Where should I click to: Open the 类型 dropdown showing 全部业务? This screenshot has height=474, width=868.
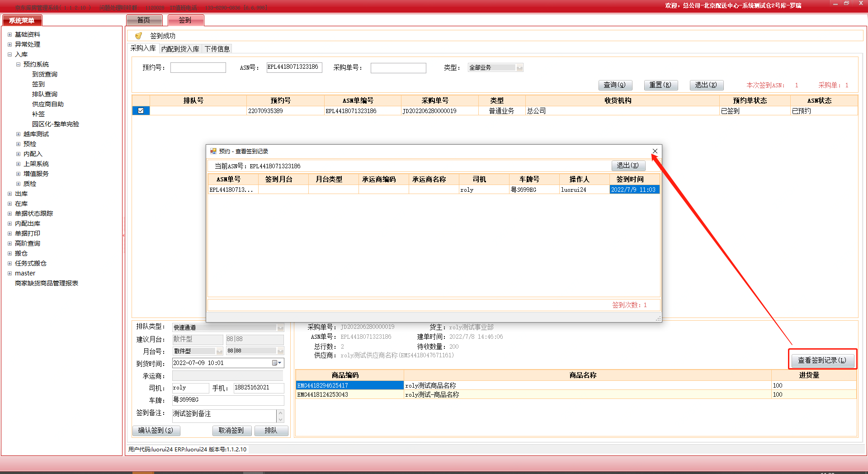click(519, 68)
